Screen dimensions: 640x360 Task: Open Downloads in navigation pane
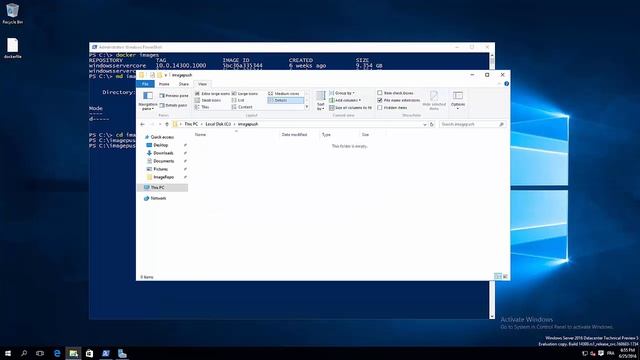tap(160, 153)
